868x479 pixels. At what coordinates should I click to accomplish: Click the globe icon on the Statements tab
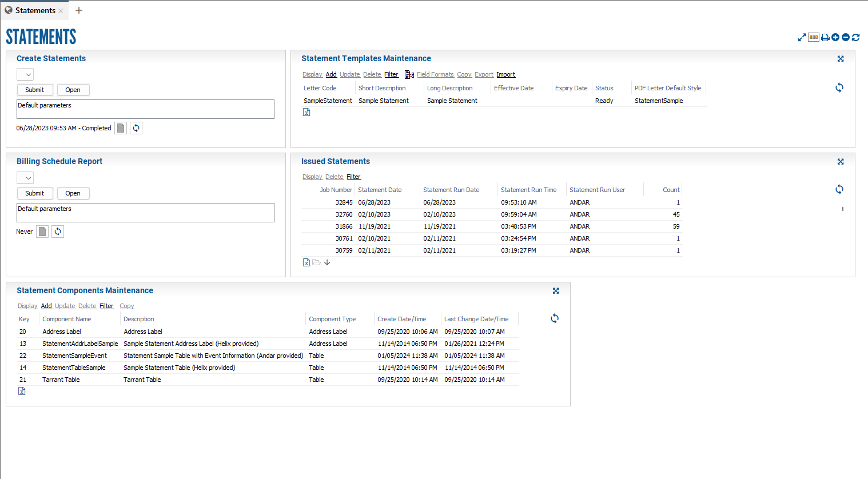click(x=9, y=10)
